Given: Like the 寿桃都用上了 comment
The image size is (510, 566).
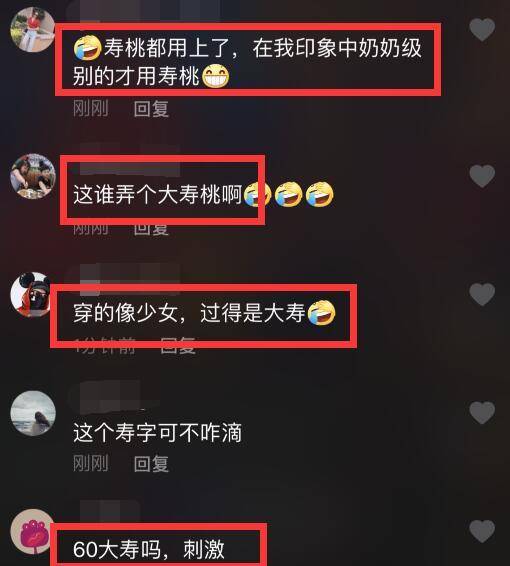Looking at the screenshot, I should click(x=482, y=30).
